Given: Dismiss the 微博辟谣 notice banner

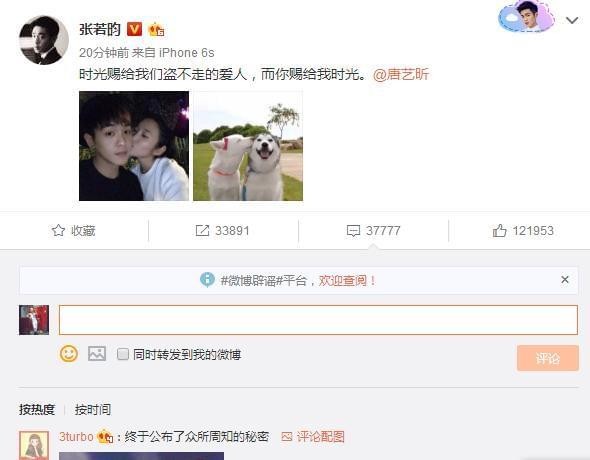Looking at the screenshot, I should coord(564,279).
